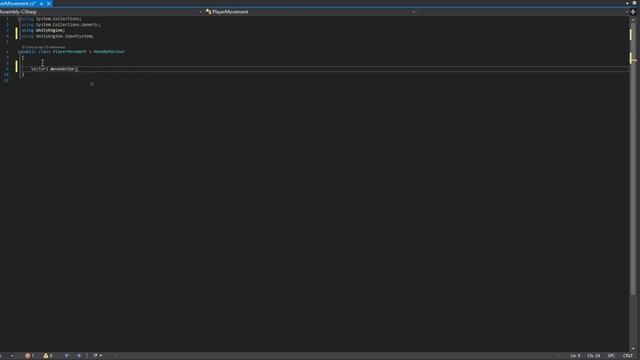Collapse the using directives region
Screen dimensions: 640x360
(x=20, y=19)
